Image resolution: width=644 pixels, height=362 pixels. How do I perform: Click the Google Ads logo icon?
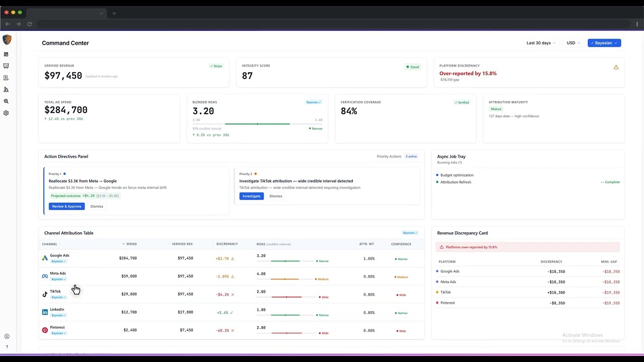(x=45, y=258)
